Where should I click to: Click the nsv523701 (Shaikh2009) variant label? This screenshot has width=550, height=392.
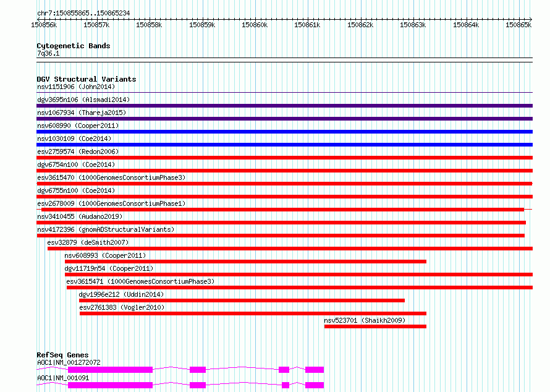coord(365,320)
